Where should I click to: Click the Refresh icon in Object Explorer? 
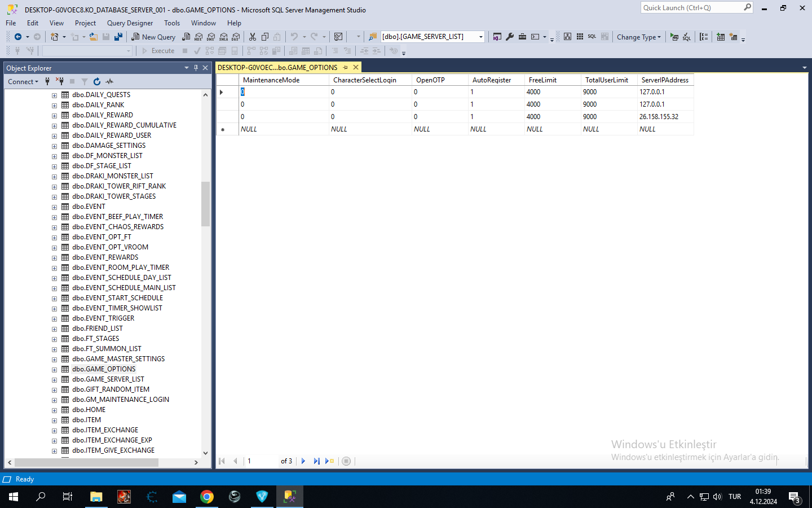pyautogui.click(x=97, y=81)
